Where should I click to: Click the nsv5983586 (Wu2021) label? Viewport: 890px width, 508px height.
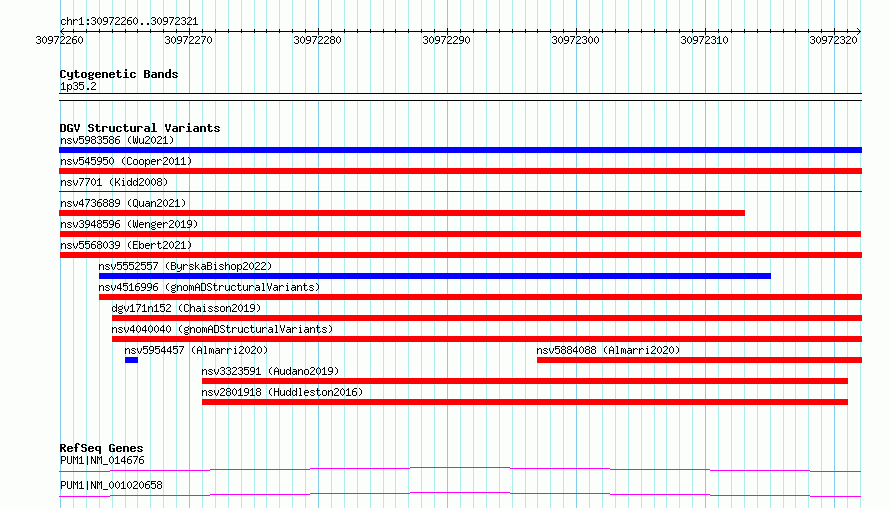(x=117, y=140)
